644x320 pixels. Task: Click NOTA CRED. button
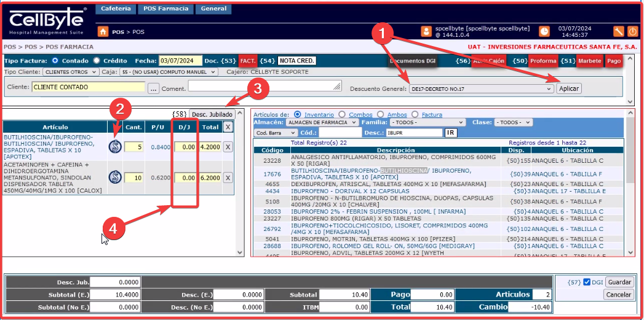tap(297, 61)
